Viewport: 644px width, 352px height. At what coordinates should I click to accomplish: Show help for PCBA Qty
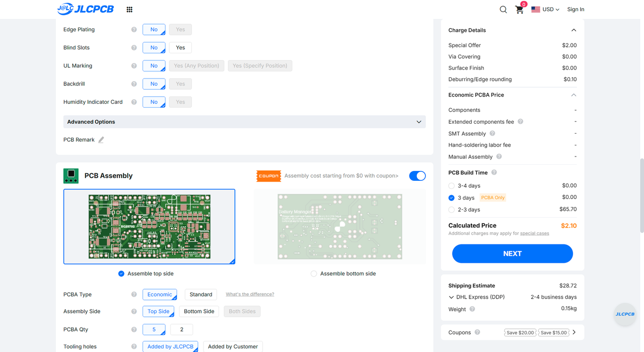tap(134, 329)
